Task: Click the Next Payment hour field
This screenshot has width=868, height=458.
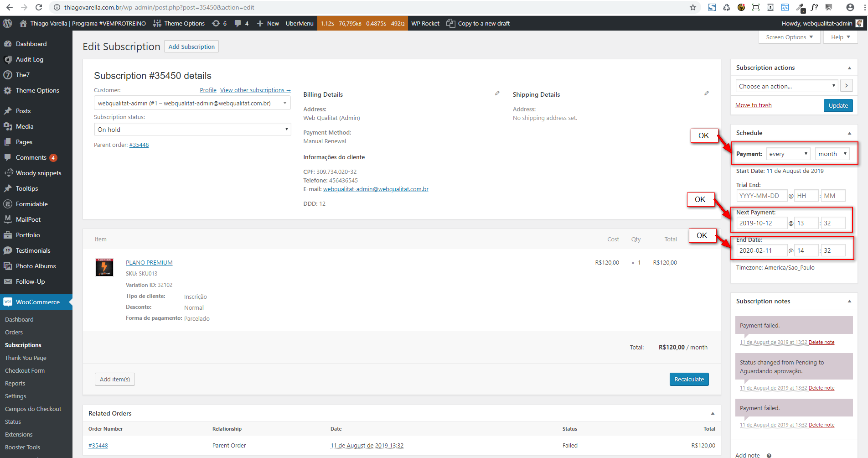Action: pyautogui.click(x=806, y=223)
